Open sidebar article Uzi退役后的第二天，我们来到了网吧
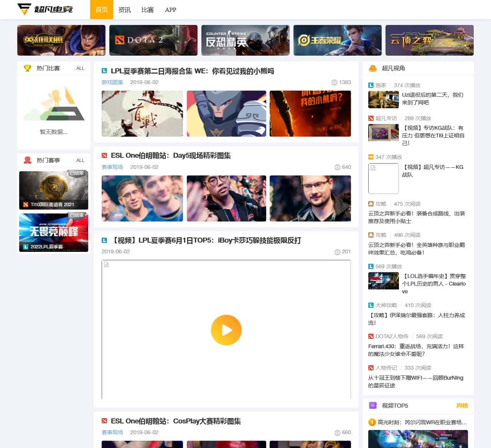The image size is (491, 448). pyautogui.click(x=433, y=99)
